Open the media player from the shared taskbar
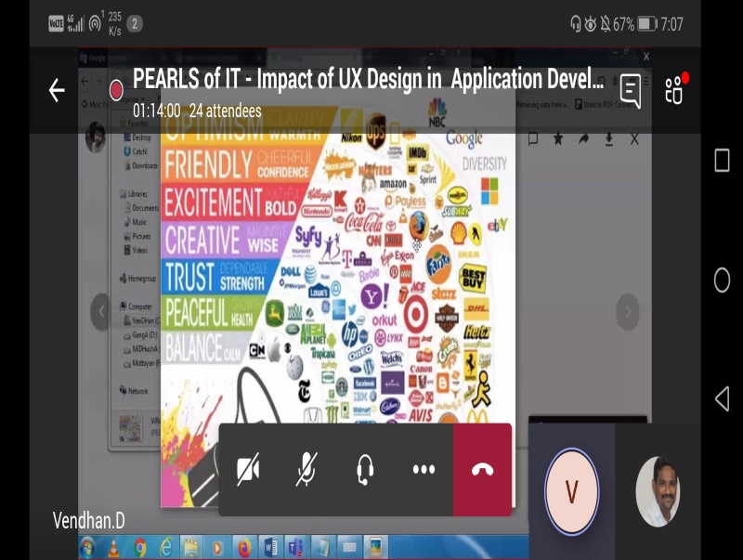This screenshot has height=560, width=743. (x=217, y=548)
